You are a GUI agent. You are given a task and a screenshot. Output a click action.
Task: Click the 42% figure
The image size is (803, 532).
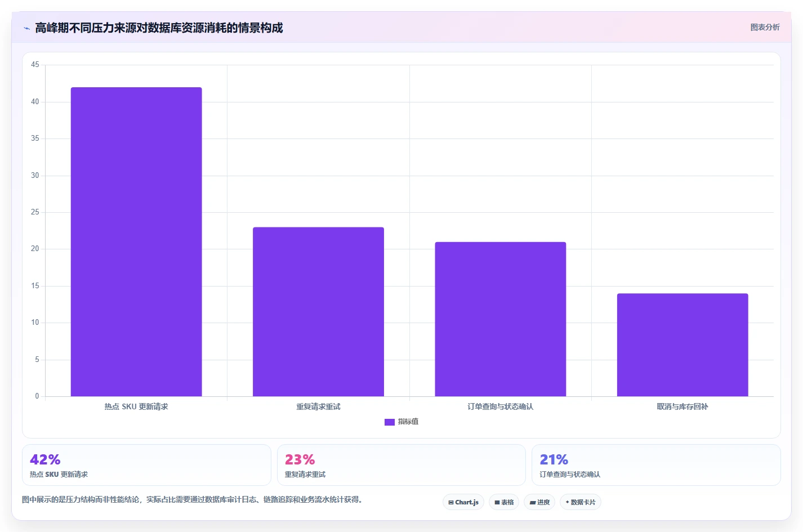(45, 459)
